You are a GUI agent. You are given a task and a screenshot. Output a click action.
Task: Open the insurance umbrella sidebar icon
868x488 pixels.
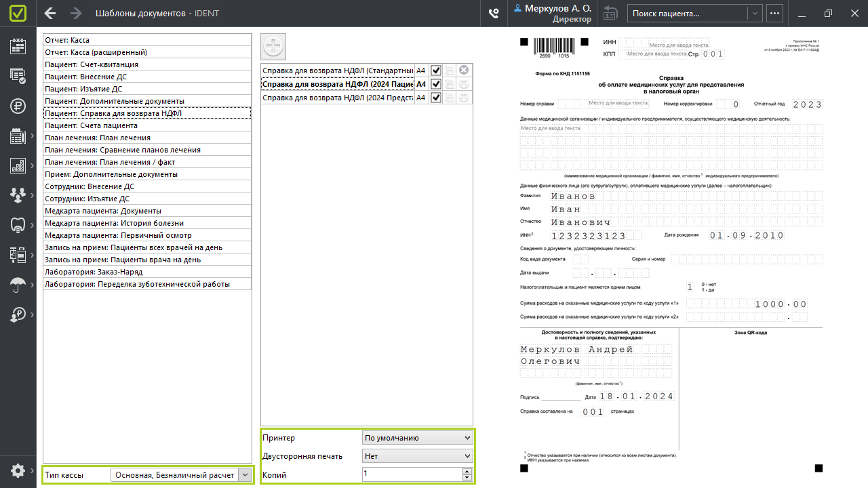tap(18, 285)
